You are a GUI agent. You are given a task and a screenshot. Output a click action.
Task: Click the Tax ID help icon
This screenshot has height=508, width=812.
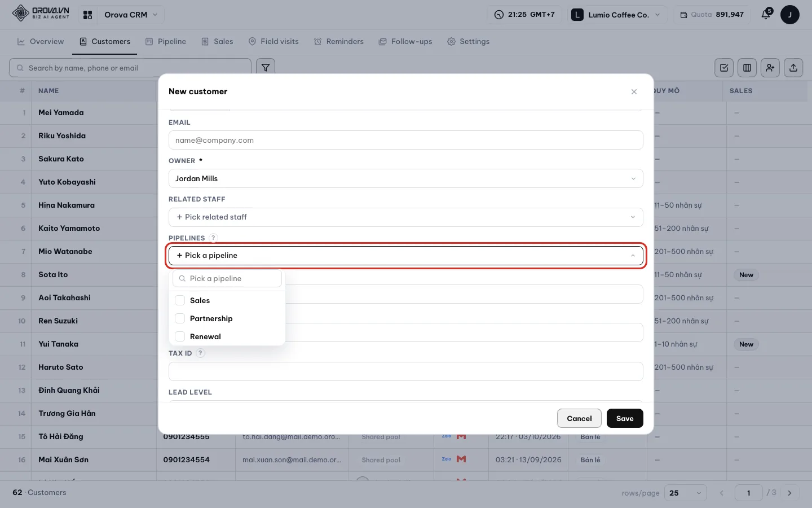click(201, 353)
